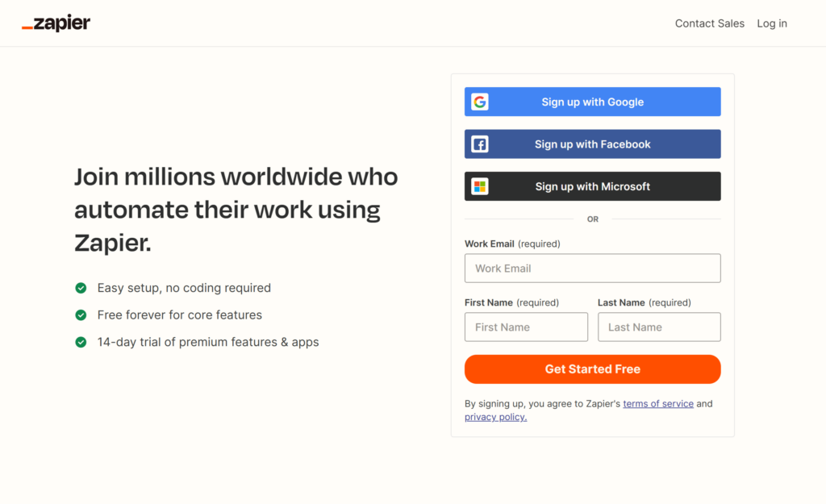Viewport: 826px width, 504px height.
Task: Click the Google logo icon
Action: 480,102
